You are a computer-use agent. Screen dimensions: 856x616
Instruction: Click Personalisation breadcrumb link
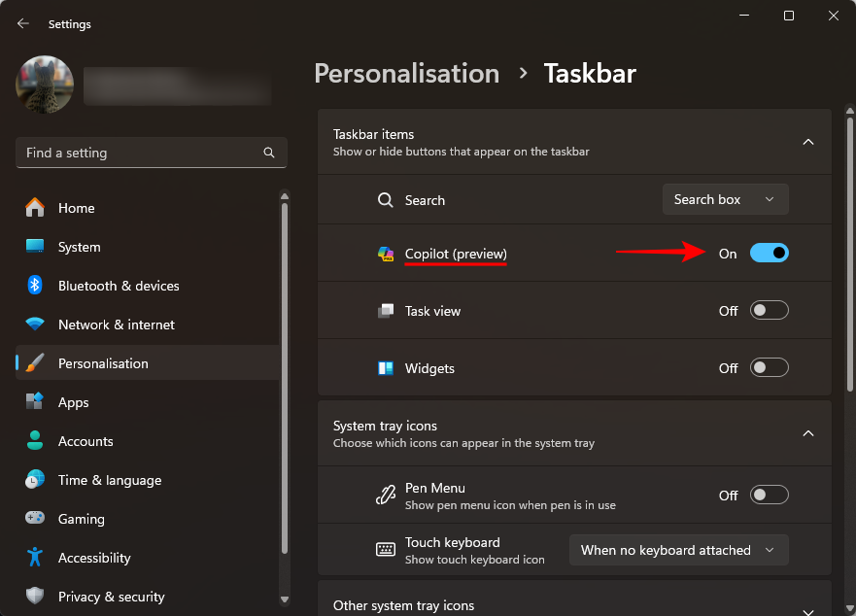pyautogui.click(x=406, y=74)
